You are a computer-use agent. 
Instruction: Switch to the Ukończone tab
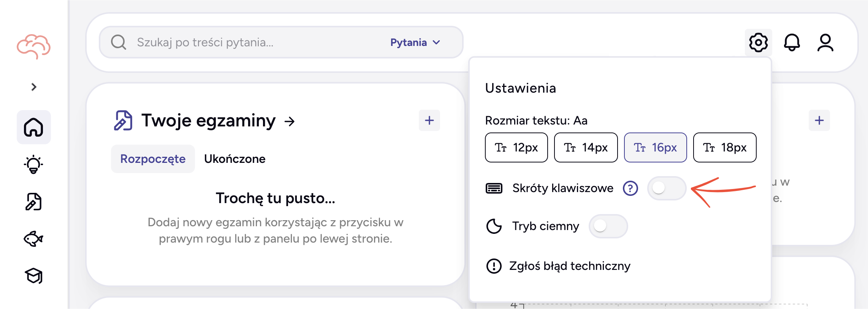point(235,159)
